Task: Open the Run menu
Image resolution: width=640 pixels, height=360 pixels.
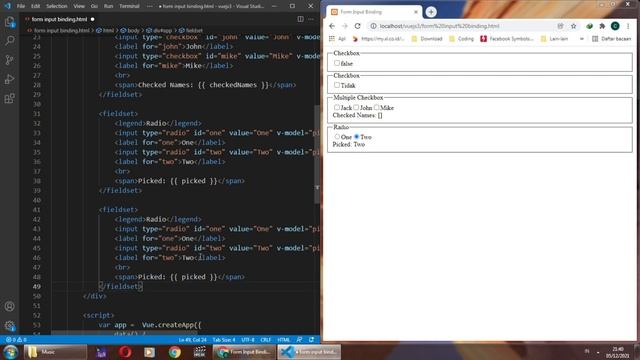Action: (108, 6)
